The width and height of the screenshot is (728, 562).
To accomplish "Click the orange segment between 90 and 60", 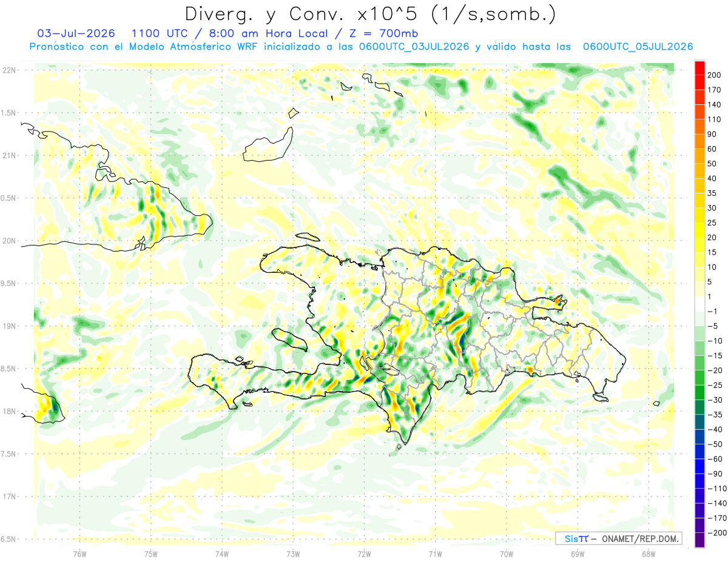I will coord(699,141).
